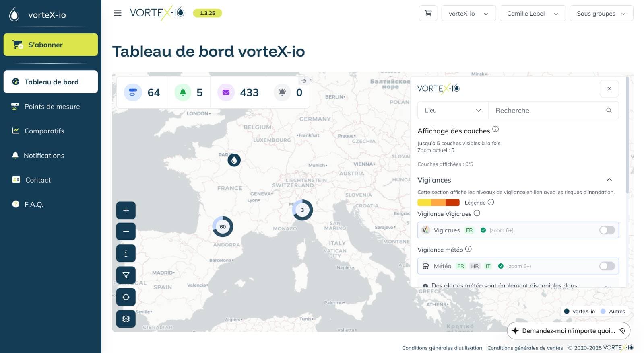Click the S'abonner button
The image size is (644, 353).
(51, 45)
